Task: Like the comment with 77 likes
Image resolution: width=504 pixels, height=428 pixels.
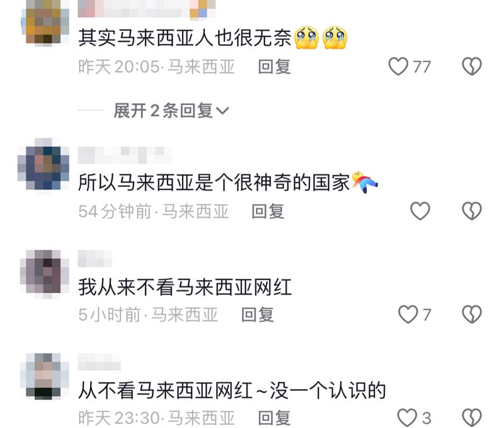Action: pos(398,67)
